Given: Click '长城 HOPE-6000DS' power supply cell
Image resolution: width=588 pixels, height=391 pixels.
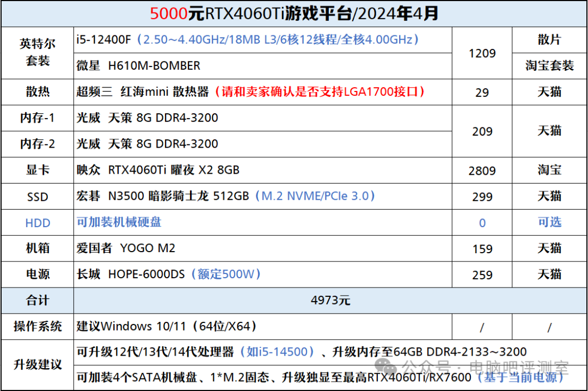Looking at the screenshot, I should click(x=263, y=274).
